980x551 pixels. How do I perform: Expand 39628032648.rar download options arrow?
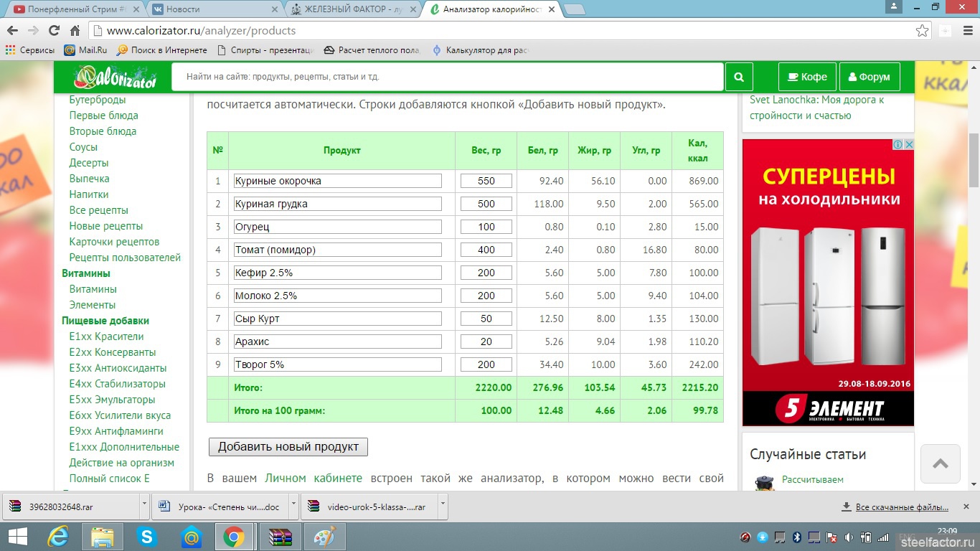[144, 506]
